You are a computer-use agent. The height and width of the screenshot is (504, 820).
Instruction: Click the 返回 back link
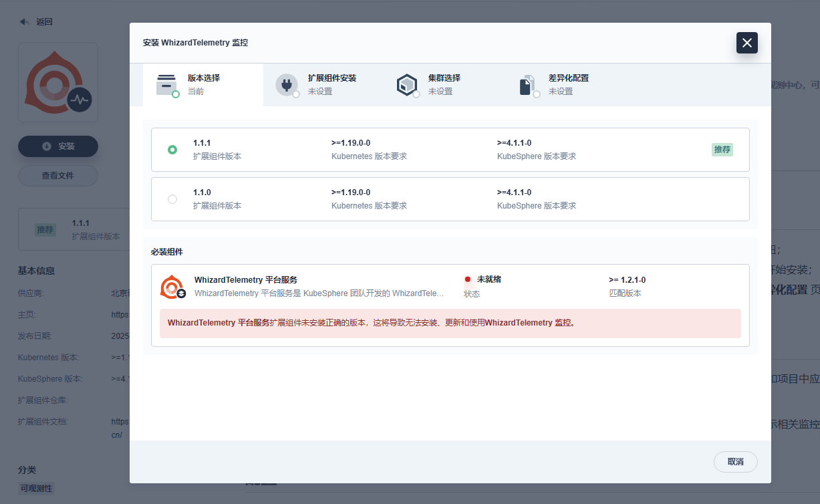click(x=44, y=22)
